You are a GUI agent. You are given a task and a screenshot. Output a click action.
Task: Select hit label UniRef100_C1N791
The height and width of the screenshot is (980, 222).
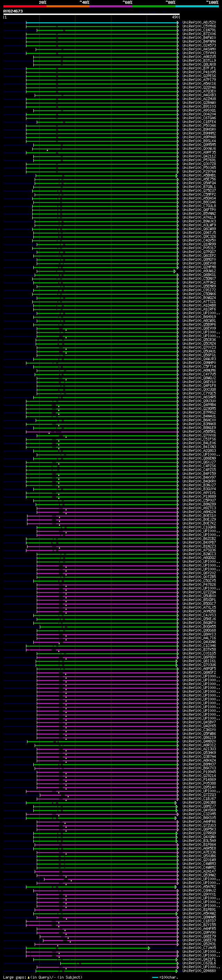click(x=199, y=30)
